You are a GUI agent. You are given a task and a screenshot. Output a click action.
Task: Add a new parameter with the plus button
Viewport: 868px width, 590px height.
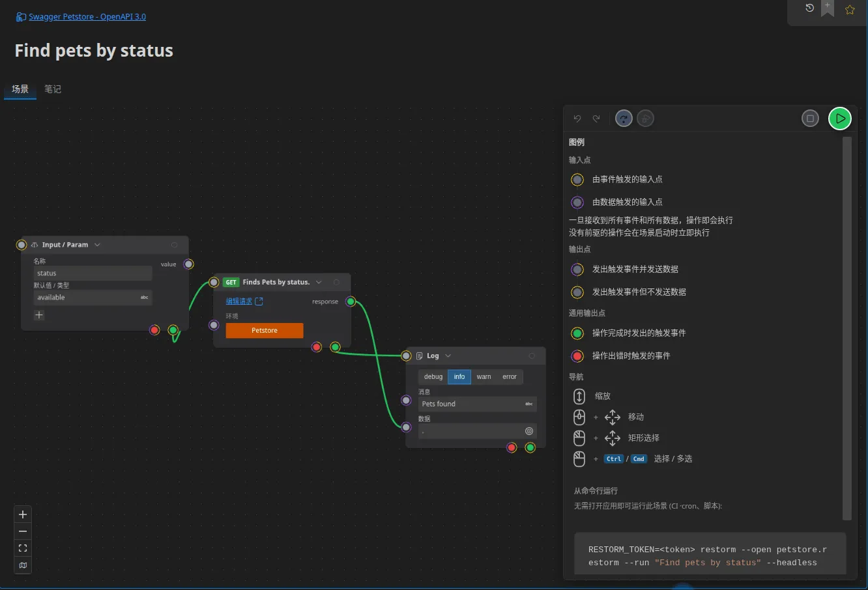(39, 315)
